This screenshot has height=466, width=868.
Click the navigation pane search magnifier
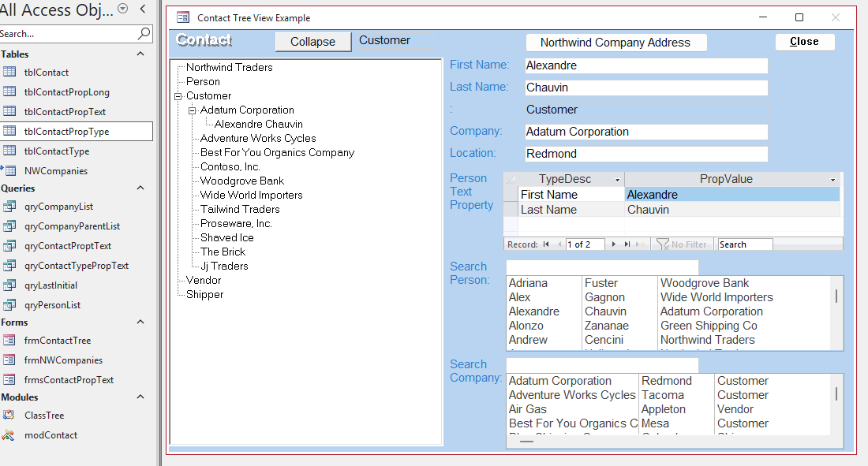pyautogui.click(x=144, y=33)
